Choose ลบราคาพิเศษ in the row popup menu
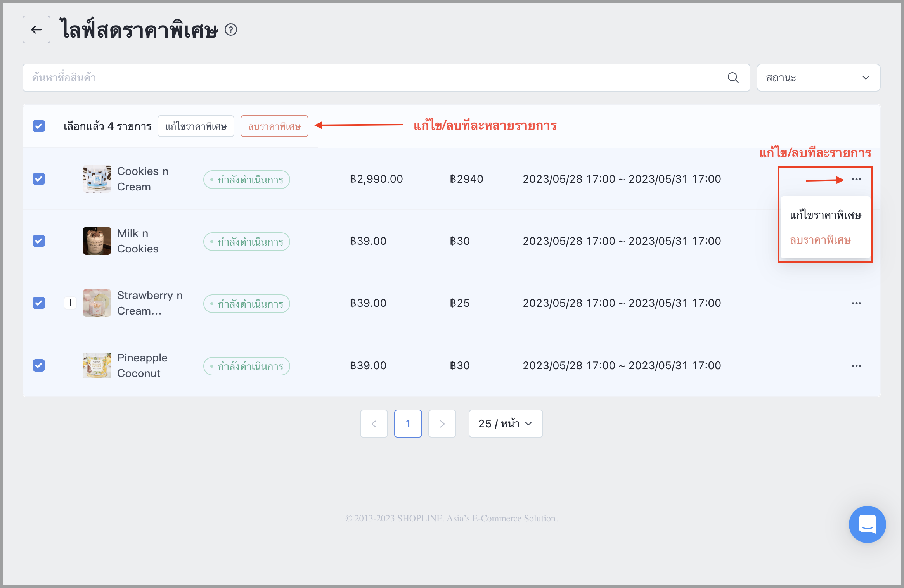Image resolution: width=904 pixels, height=588 pixels. pos(821,240)
